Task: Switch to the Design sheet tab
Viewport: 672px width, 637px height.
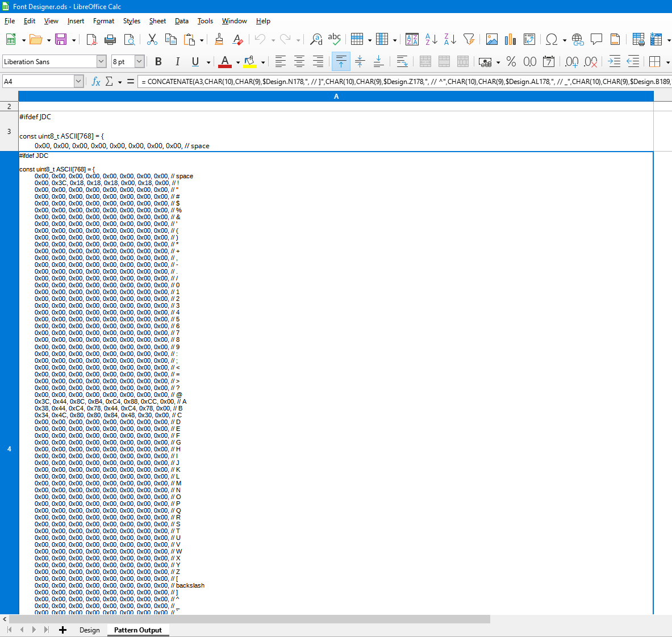Action: [90, 630]
